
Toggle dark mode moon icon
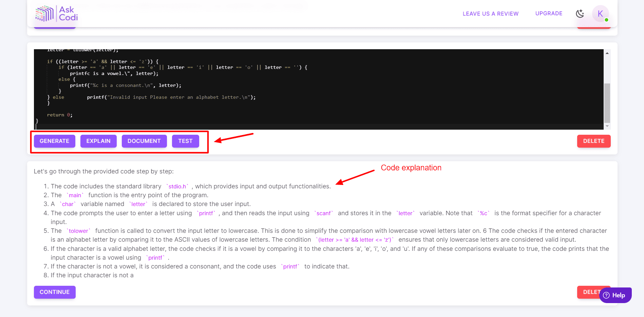(x=580, y=14)
